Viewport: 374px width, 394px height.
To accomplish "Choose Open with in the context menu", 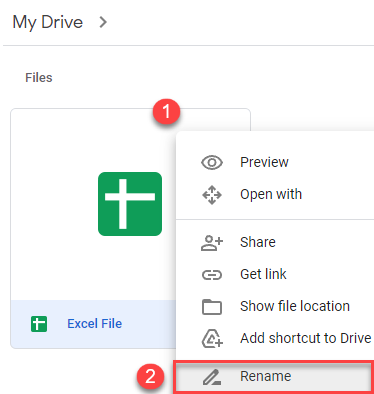I will [271, 194].
